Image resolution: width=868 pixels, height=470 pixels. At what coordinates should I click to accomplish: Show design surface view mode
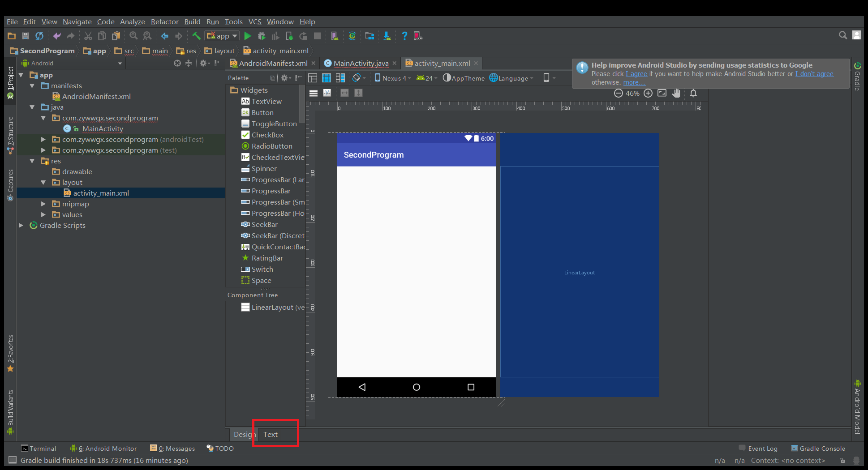tap(313, 78)
